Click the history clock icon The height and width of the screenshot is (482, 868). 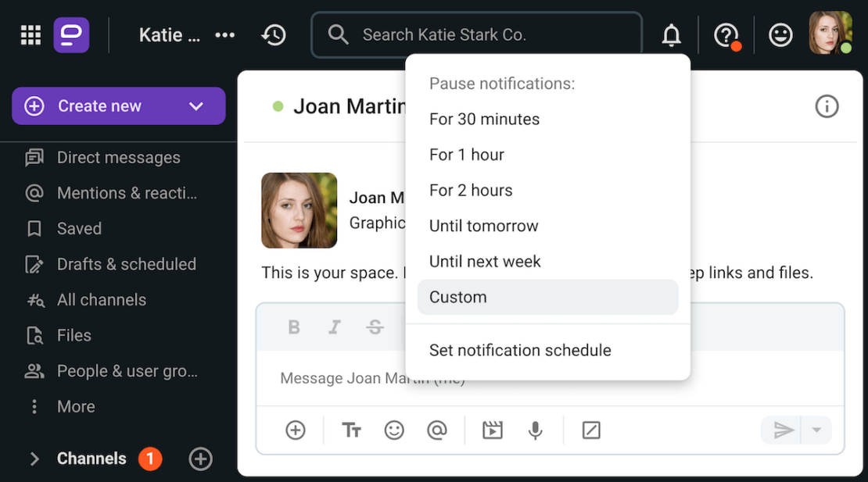point(274,35)
